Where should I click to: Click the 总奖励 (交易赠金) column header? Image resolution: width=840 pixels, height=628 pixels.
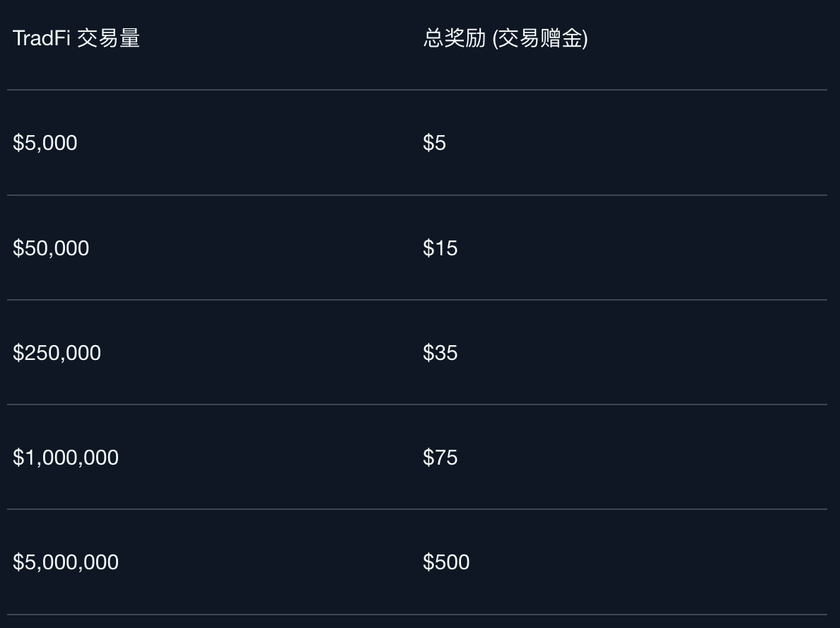click(x=505, y=38)
